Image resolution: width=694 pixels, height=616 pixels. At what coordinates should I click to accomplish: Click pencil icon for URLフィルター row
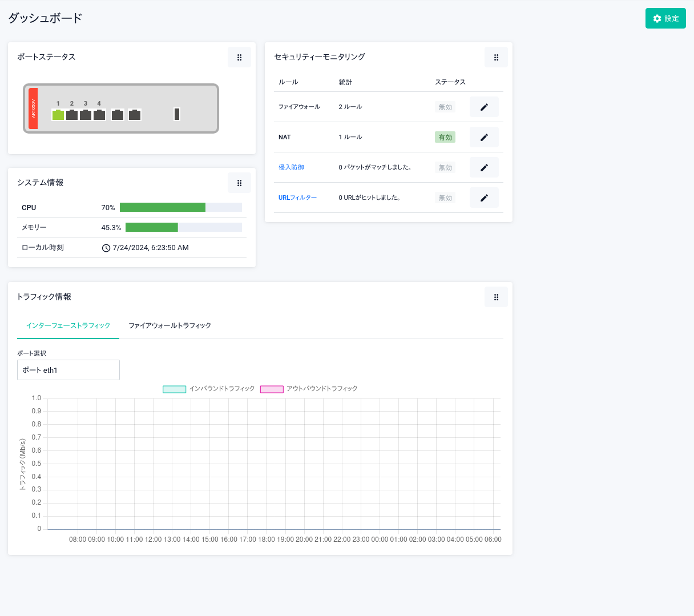click(484, 198)
